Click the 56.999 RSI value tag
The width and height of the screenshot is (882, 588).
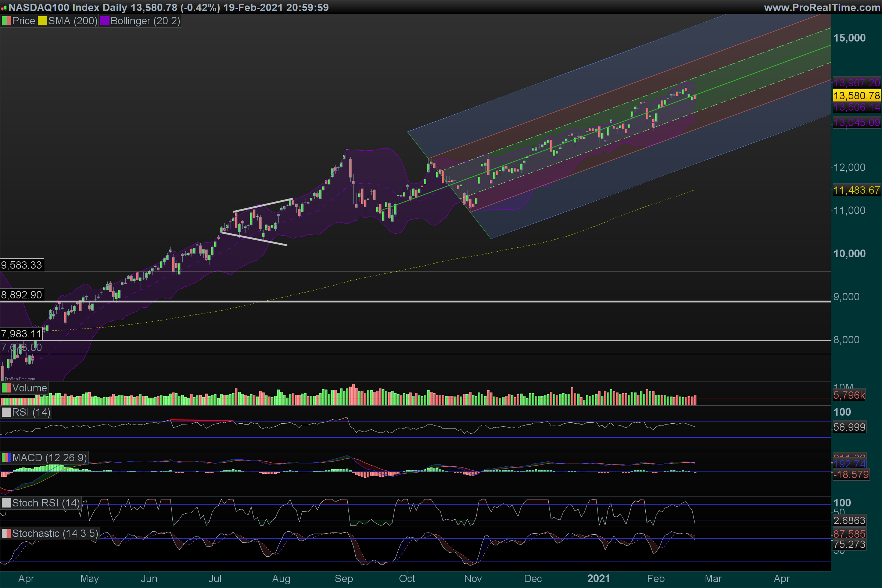pyautogui.click(x=849, y=427)
